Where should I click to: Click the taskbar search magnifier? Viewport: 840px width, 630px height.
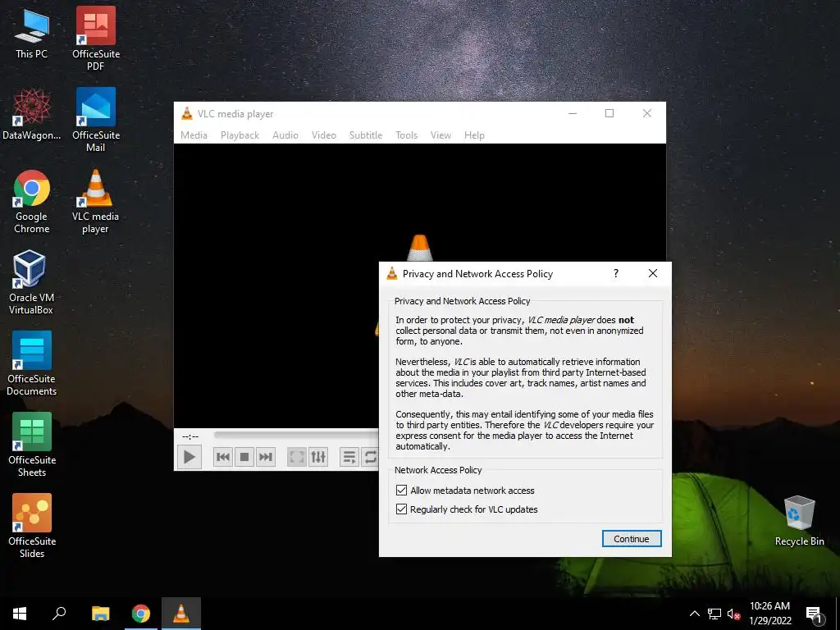59,614
